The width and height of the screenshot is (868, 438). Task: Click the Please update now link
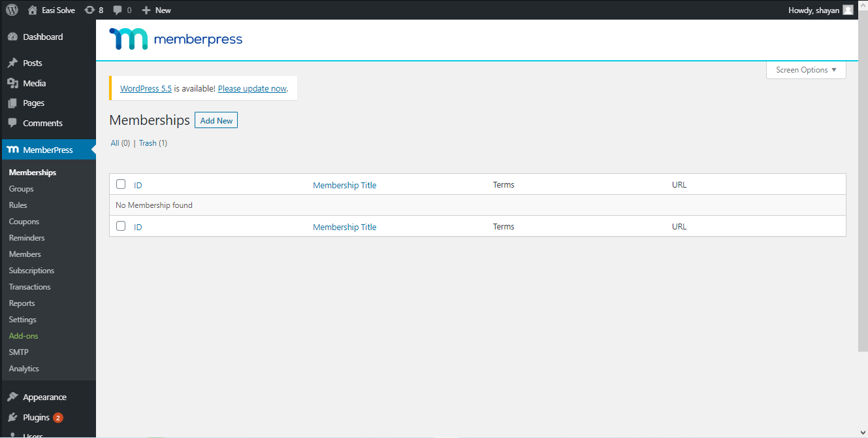[252, 88]
